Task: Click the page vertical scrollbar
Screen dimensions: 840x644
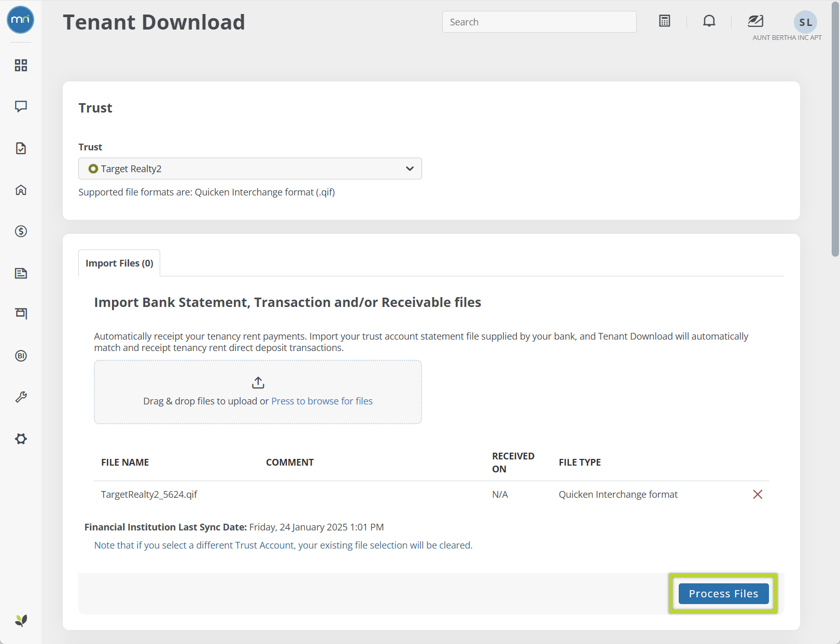Action: (835, 130)
